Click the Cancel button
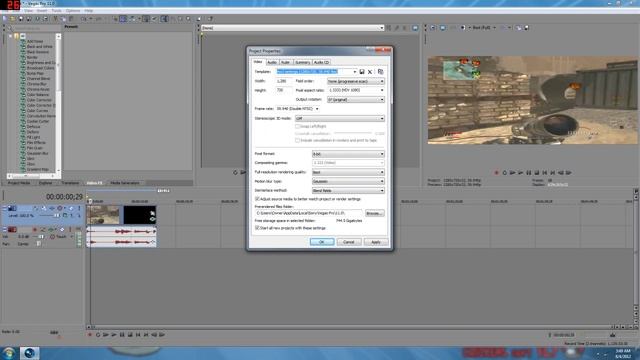The image size is (640, 360). click(x=349, y=242)
